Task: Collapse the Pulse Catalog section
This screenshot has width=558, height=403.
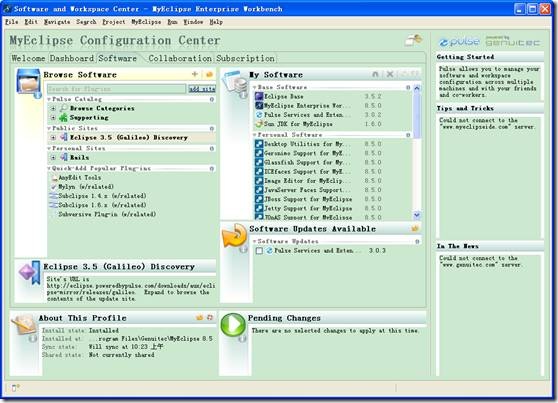Action: (49, 99)
